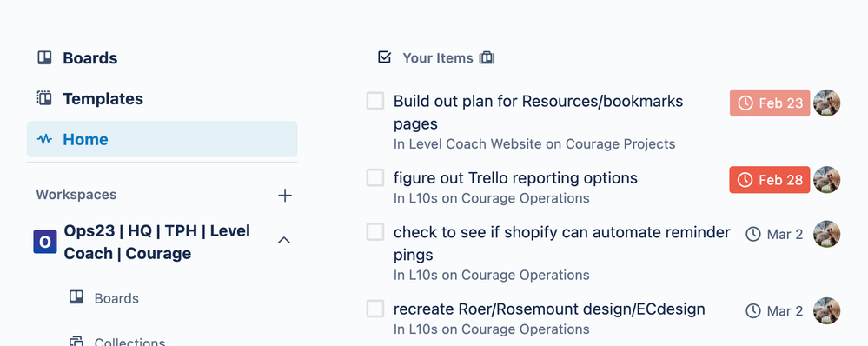Click the plus icon beside Workspaces
Screen dimensions: 868x346
pos(284,195)
